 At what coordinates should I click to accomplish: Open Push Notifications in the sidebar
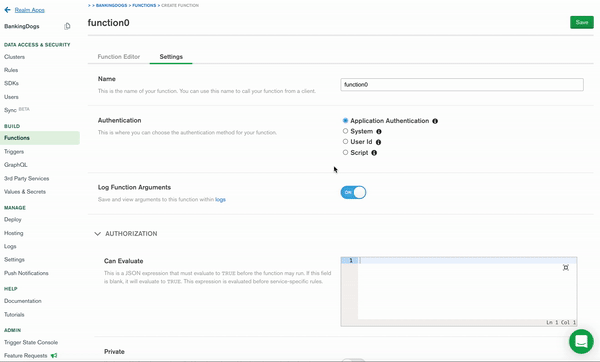tap(26, 273)
